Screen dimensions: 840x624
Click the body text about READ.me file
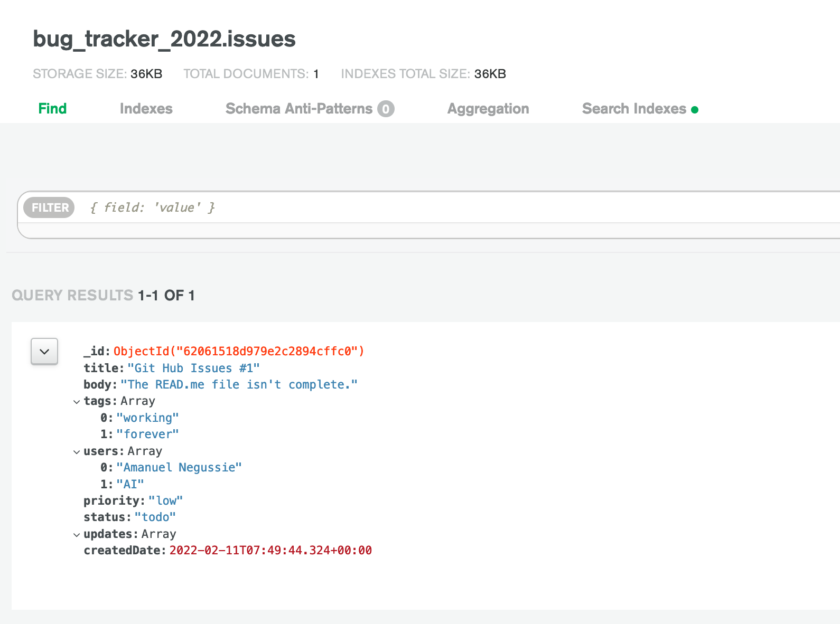coord(239,385)
